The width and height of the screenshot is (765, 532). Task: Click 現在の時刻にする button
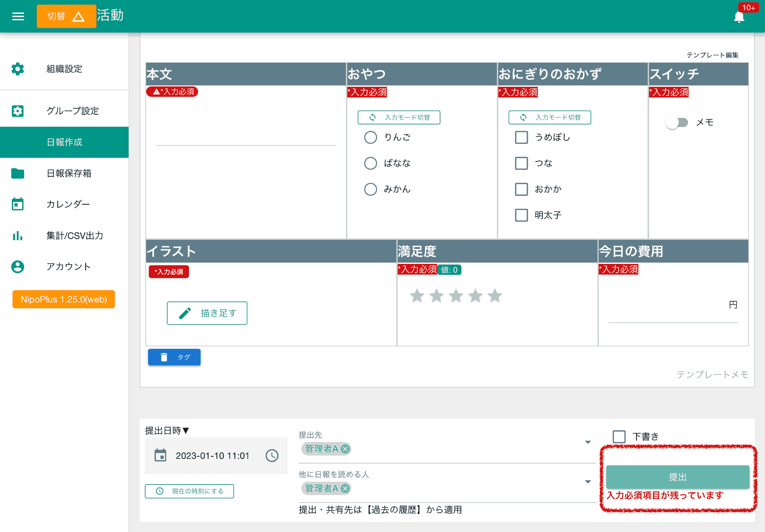click(189, 491)
